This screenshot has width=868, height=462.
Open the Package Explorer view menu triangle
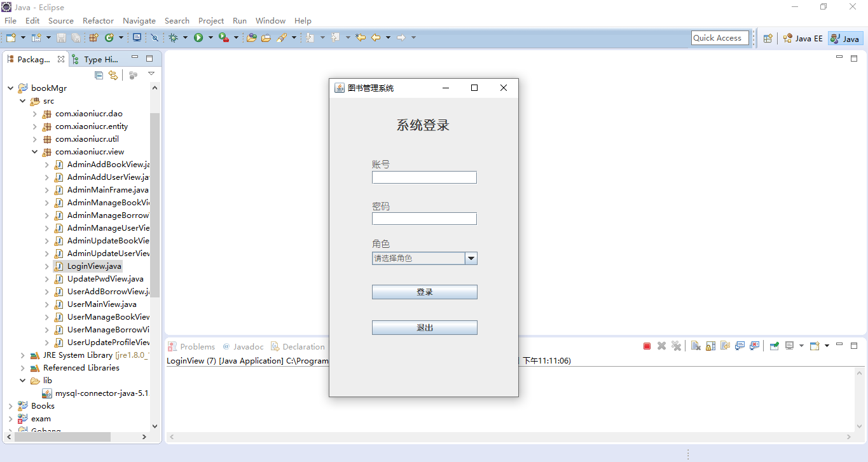[151, 74]
